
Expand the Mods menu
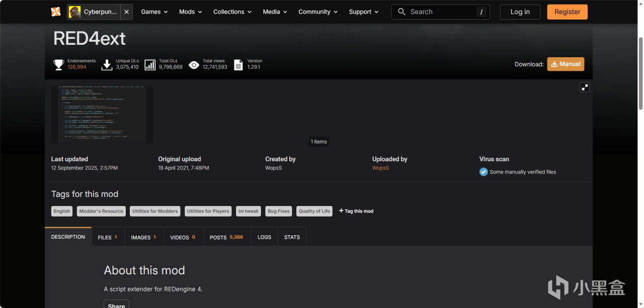tap(190, 12)
